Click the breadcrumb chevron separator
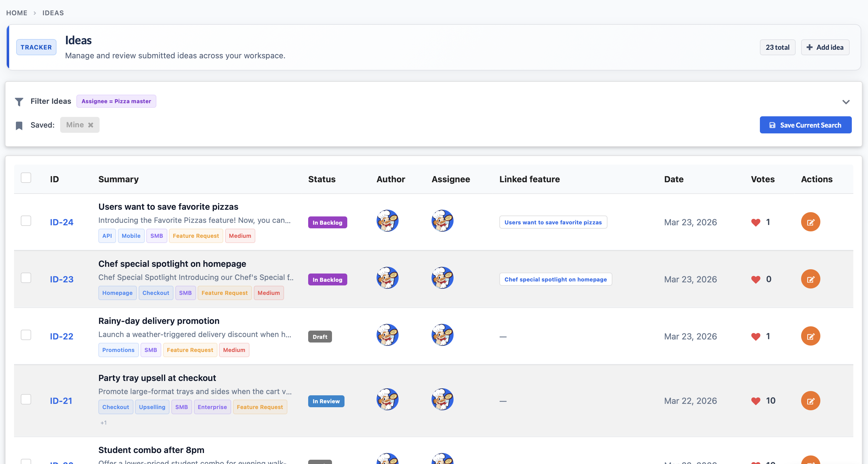Image resolution: width=868 pixels, height=464 pixels. point(35,13)
